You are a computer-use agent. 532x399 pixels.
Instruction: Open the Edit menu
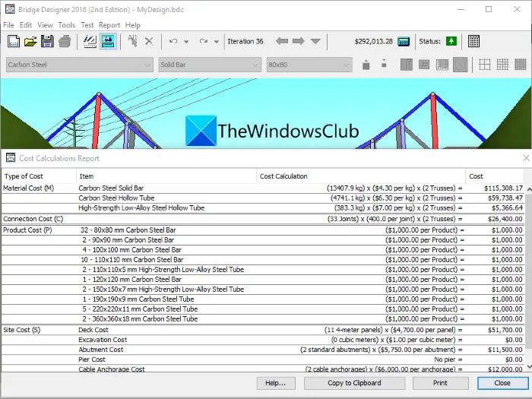coord(25,25)
